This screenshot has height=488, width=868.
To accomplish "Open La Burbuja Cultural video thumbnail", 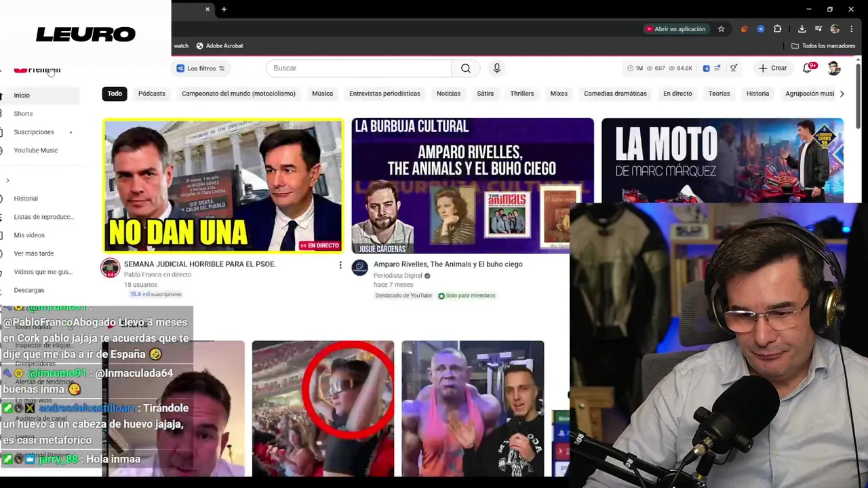I will pos(472,186).
